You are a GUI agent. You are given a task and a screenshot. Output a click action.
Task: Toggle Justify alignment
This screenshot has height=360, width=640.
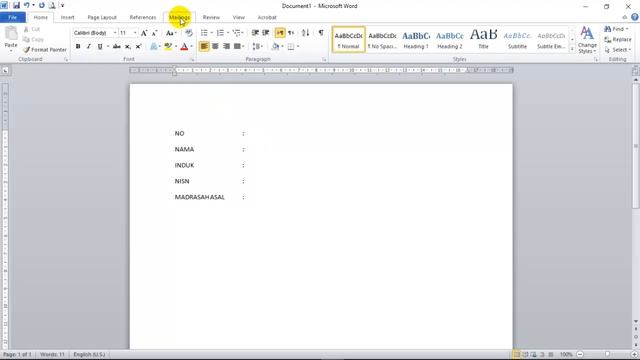point(237,47)
